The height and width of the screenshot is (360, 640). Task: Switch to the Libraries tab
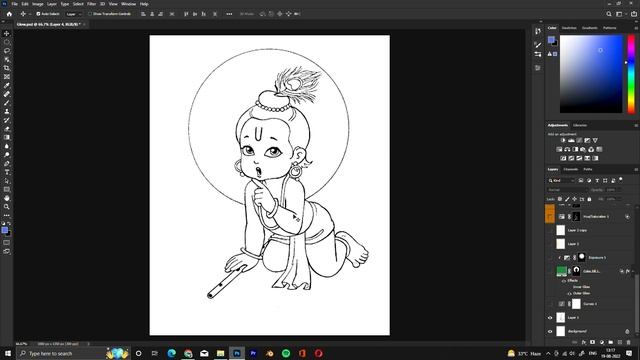(x=580, y=125)
